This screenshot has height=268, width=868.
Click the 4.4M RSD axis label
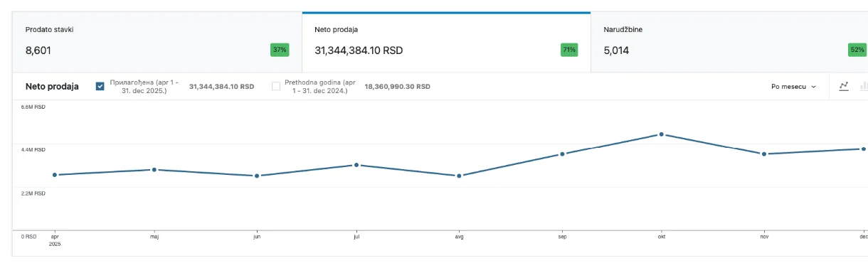33,150
